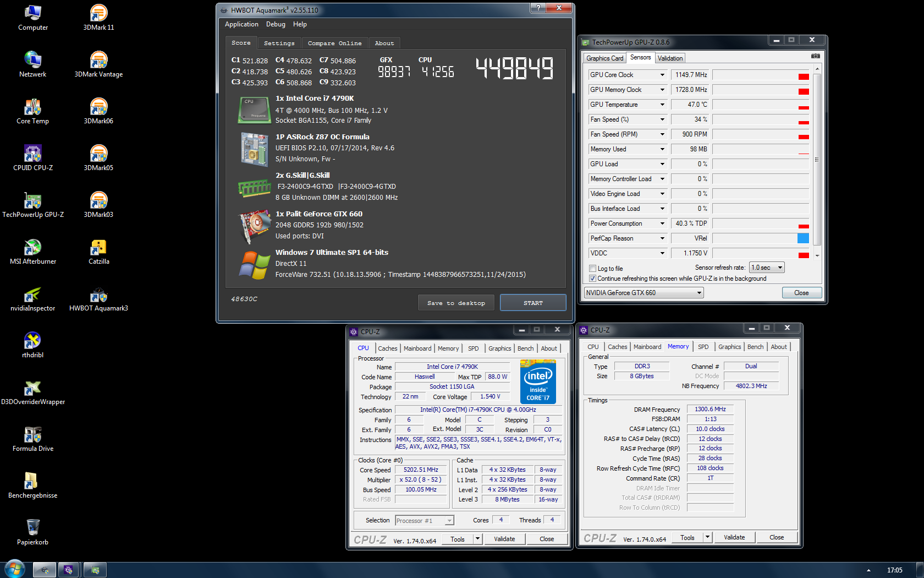924x578 pixels.
Task: Select the HWBOT Aquamark3 desktop shortcut
Action: coord(98,298)
